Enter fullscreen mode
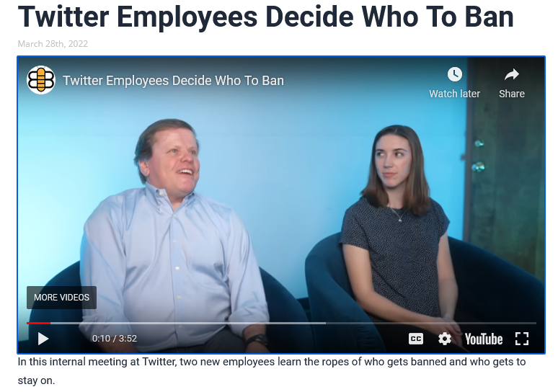 [x=522, y=339]
